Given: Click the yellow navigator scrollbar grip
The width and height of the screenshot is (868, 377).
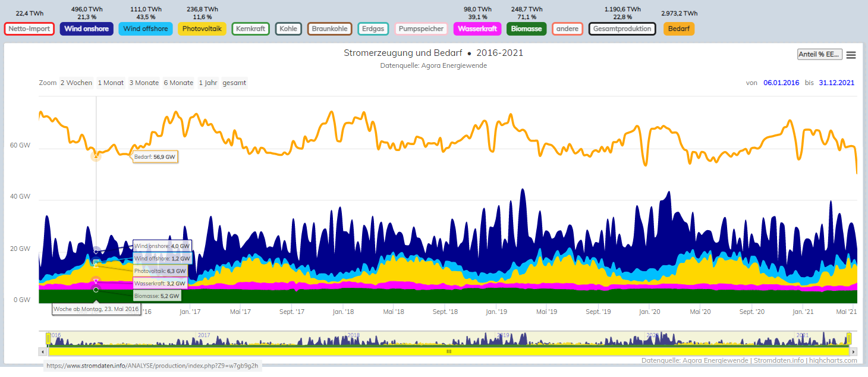Looking at the screenshot, I should pyautogui.click(x=449, y=351).
